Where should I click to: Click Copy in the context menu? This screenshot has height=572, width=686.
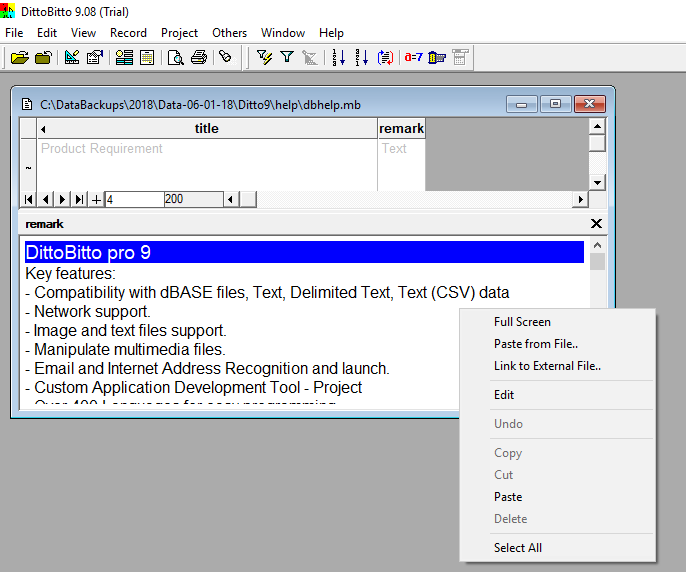[557, 453]
